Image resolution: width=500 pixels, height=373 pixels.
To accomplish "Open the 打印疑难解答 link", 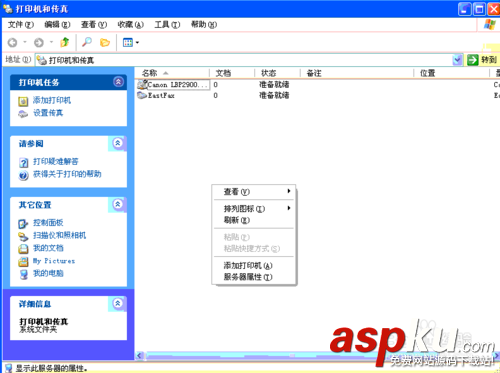I will (x=55, y=162).
